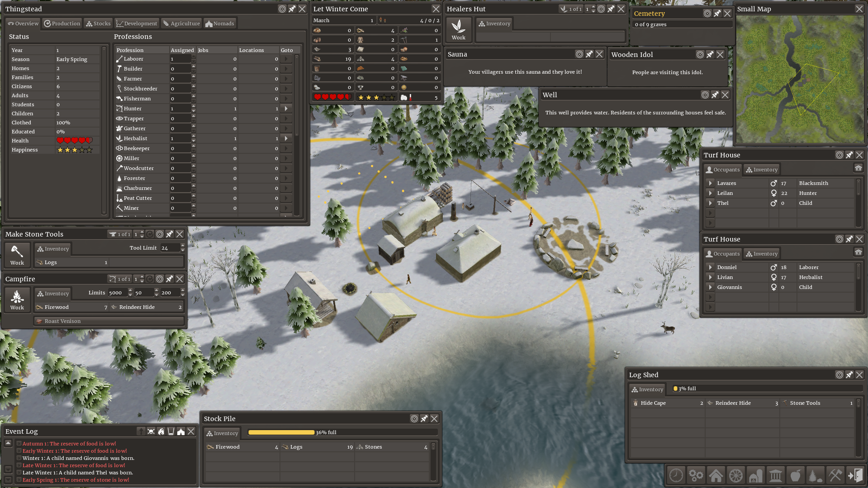
Task: Open the food production apple menu
Action: [796, 475]
